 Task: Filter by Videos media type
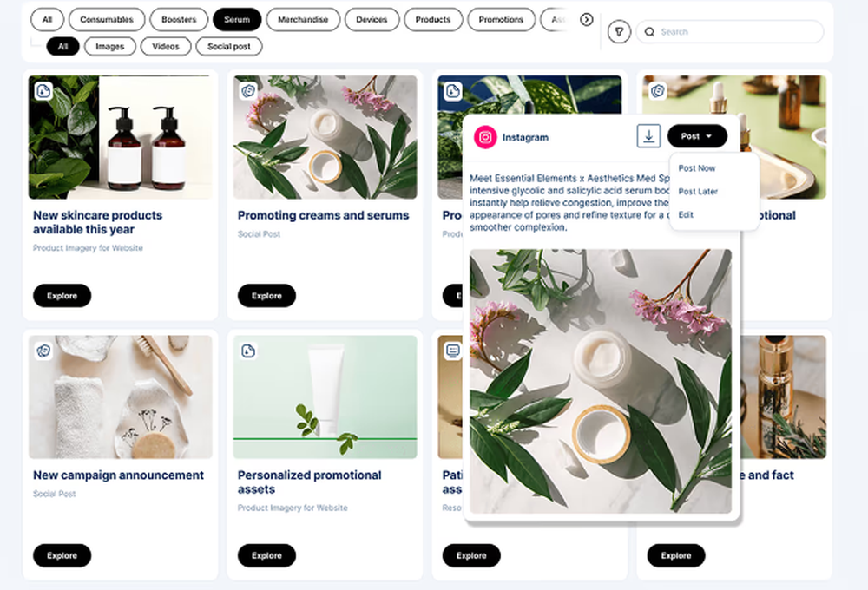pos(166,47)
